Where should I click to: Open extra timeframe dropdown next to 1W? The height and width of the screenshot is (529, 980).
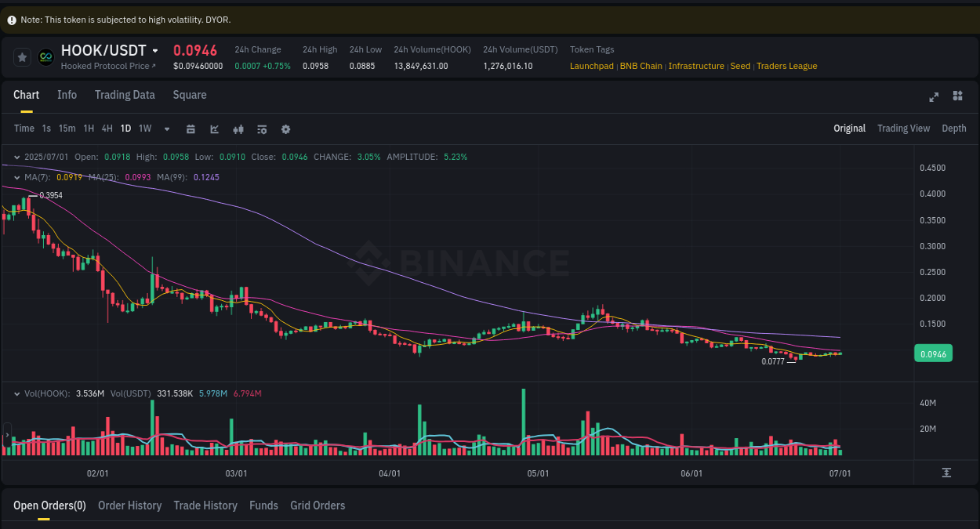click(166, 129)
